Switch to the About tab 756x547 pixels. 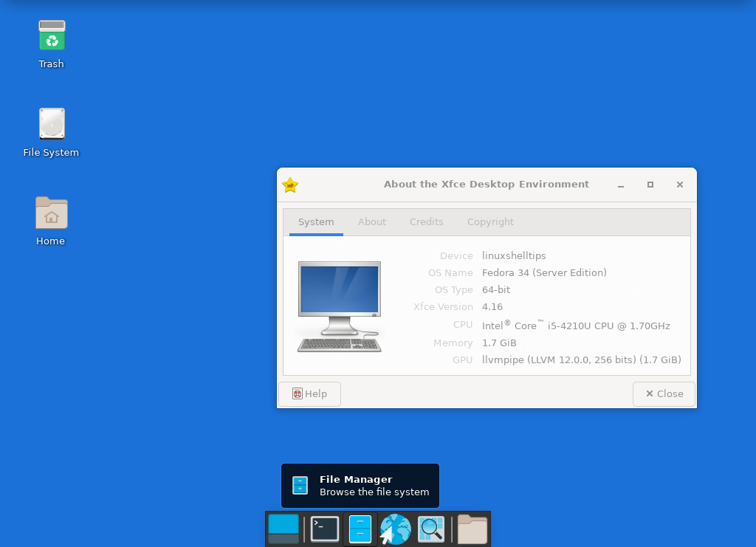point(372,221)
